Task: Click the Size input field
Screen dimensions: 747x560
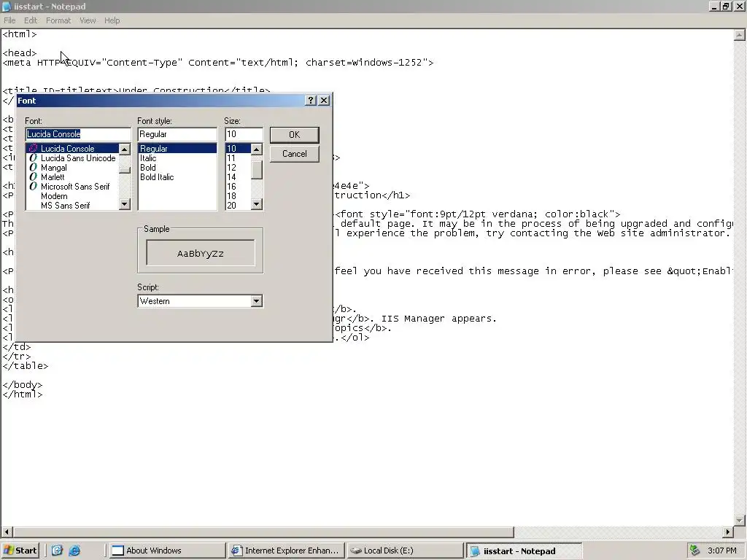Action: coord(244,134)
